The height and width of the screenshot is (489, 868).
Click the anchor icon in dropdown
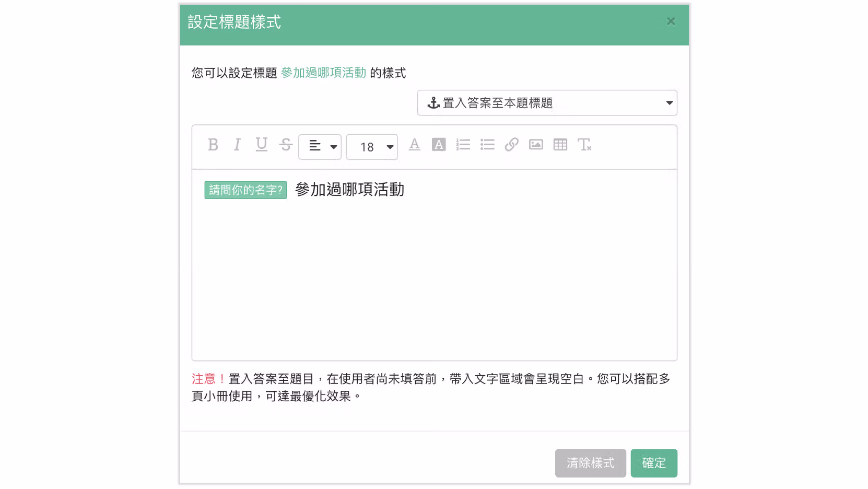point(433,103)
